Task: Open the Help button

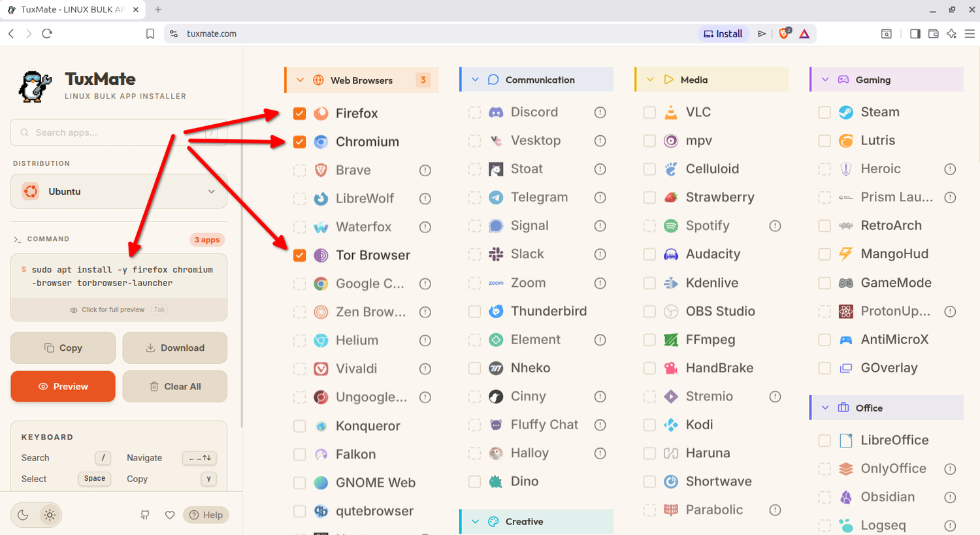Action: coord(206,515)
